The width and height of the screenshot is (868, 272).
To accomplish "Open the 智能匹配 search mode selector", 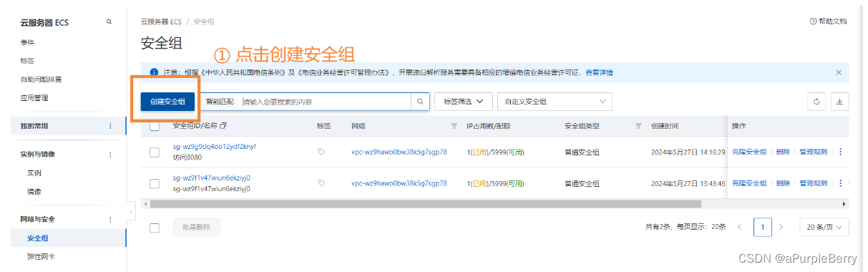I will pyautogui.click(x=220, y=102).
